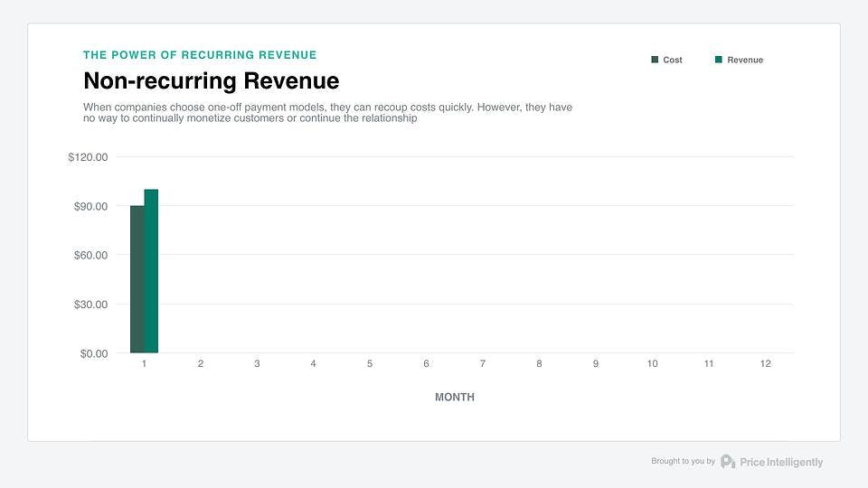
Task: Click 'The Power of Recurring Revenue' heading
Action: [x=200, y=55]
